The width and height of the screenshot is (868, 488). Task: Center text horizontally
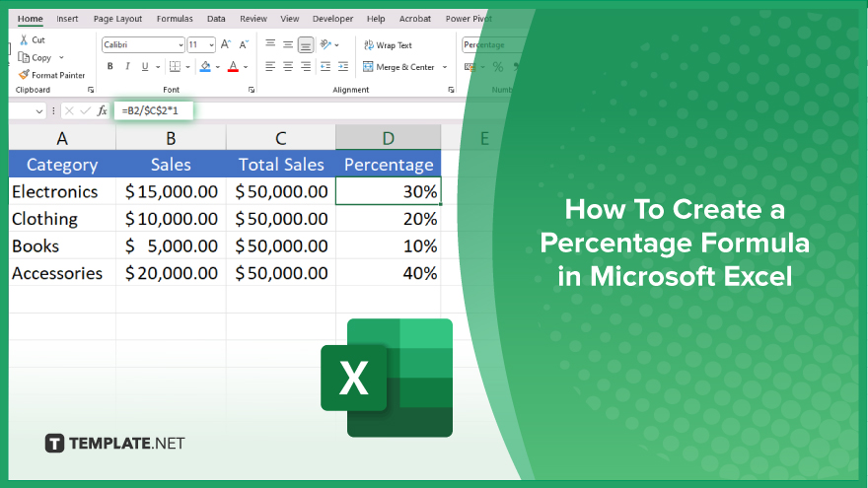coord(288,66)
